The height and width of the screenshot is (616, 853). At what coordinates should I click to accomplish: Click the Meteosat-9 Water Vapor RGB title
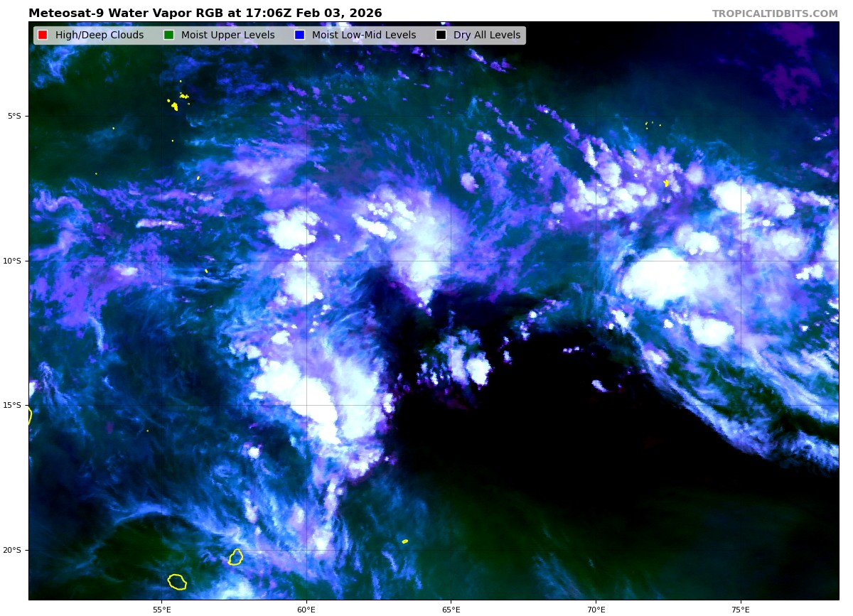205,13
